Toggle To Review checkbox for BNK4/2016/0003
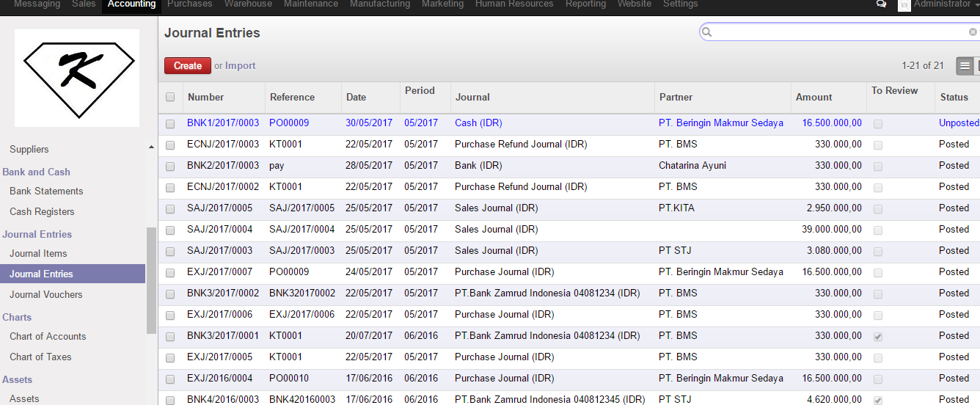Screen dimensions: 980x405 click(x=878, y=401)
